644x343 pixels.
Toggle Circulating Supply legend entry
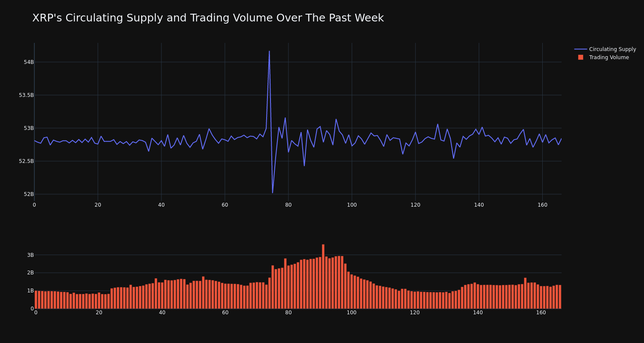tap(605, 49)
